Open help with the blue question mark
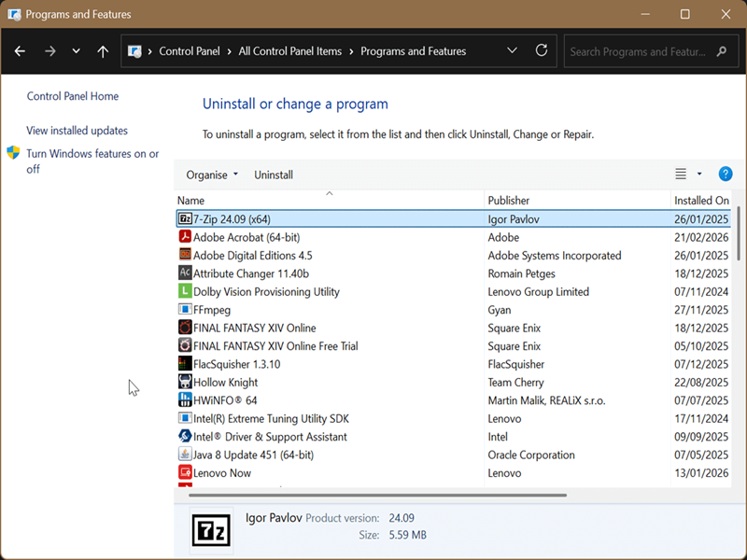The width and height of the screenshot is (747, 560). [726, 175]
